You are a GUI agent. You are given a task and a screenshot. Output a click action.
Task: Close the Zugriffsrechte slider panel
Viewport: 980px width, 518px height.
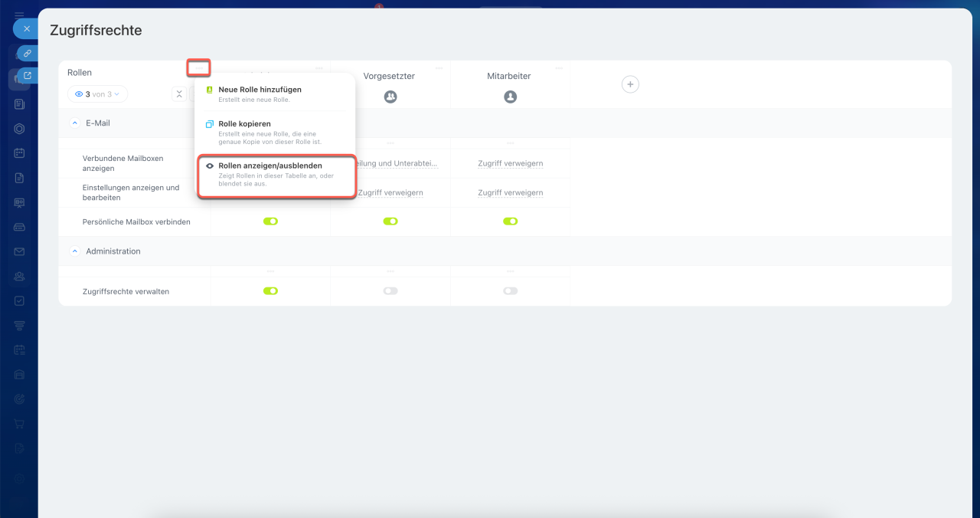click(x=26, y=28)
